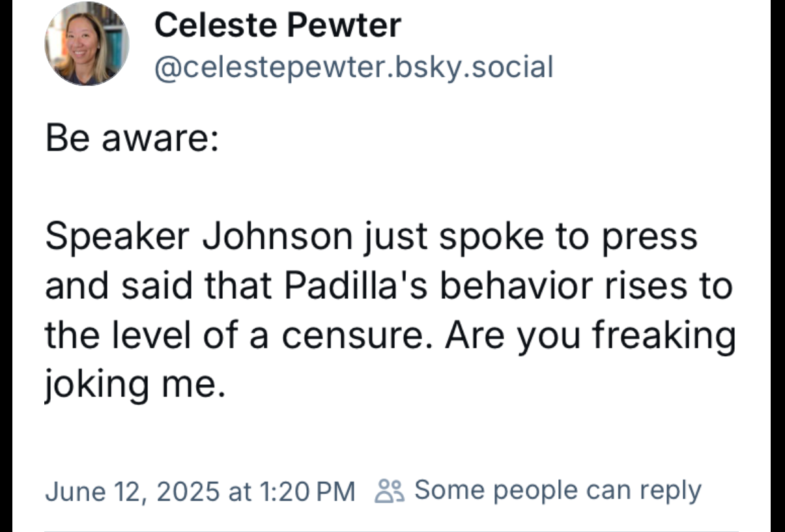The width and height of the screenshot is (785, 532).
Task: Click the people icon beside reply settings
Action: [391, 491]
